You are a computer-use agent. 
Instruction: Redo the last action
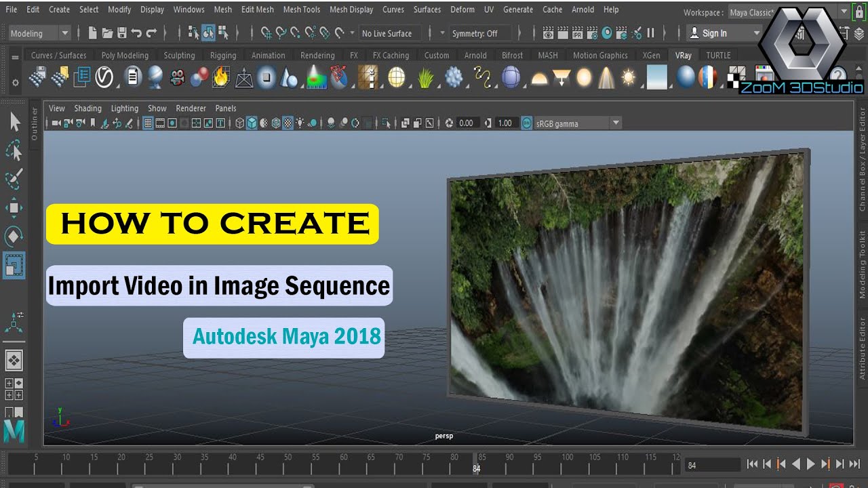pyautogui.click(x=151, y=33)
